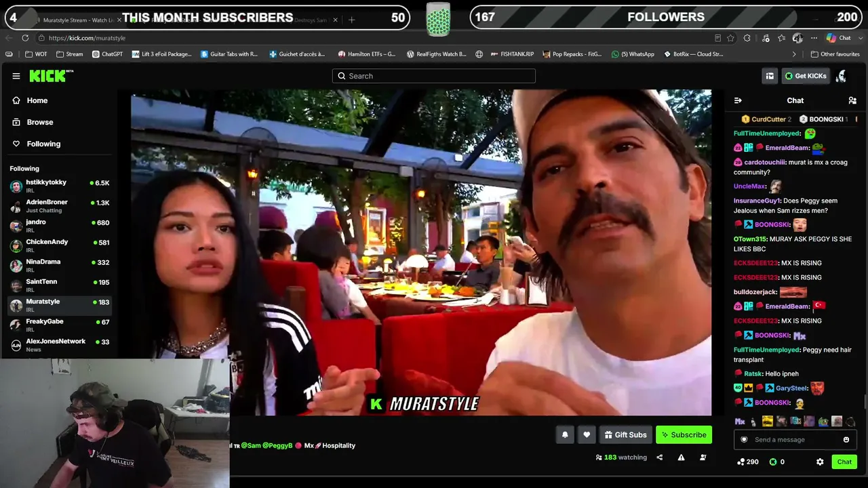Select Muratstyle channel in Following list
This screenshot has height=488, width=868.
pyautogui.click(x=60, y=305)
